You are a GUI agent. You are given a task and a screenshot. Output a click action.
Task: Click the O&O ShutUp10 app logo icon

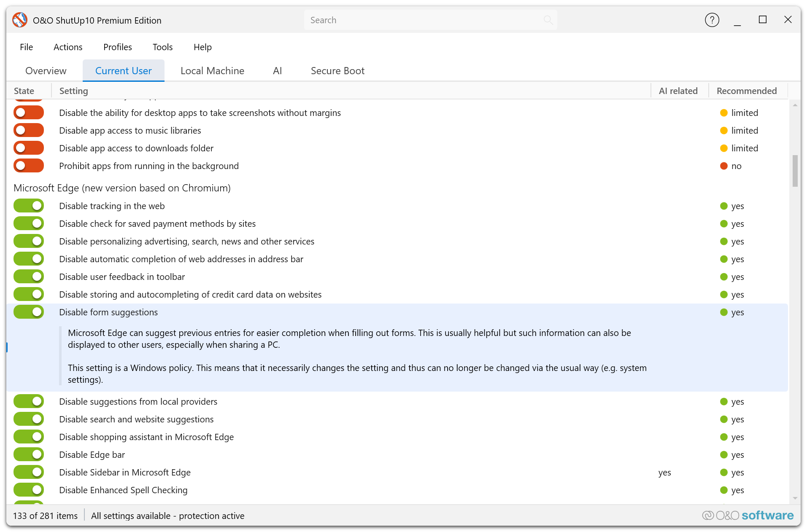point(20,20)
